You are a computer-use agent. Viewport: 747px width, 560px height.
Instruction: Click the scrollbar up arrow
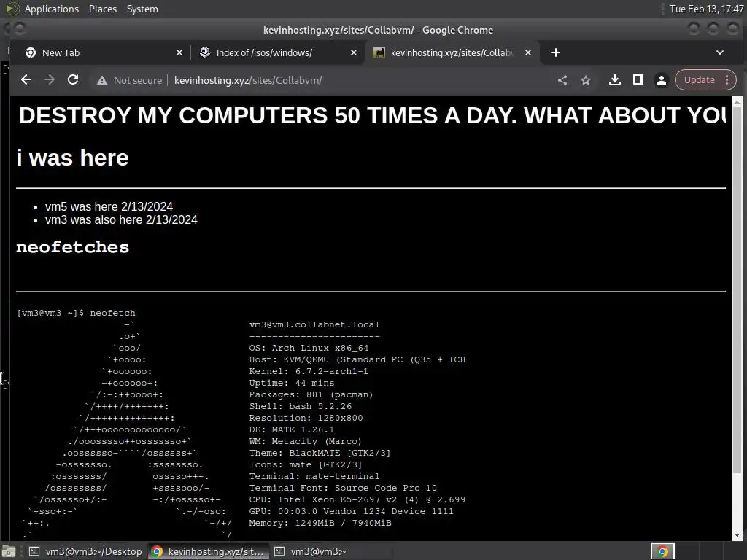737,102
